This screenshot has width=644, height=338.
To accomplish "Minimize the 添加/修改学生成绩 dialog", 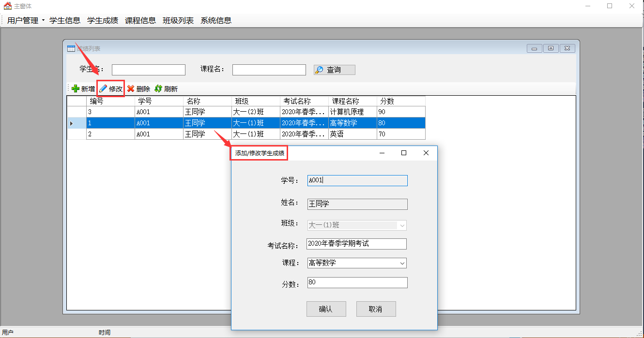I will 382,153.
